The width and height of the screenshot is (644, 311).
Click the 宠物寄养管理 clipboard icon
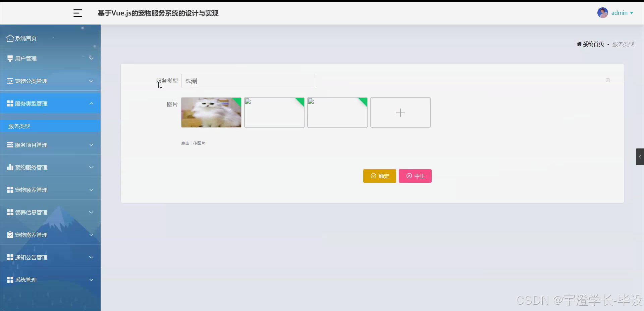(x=10, y=235)
